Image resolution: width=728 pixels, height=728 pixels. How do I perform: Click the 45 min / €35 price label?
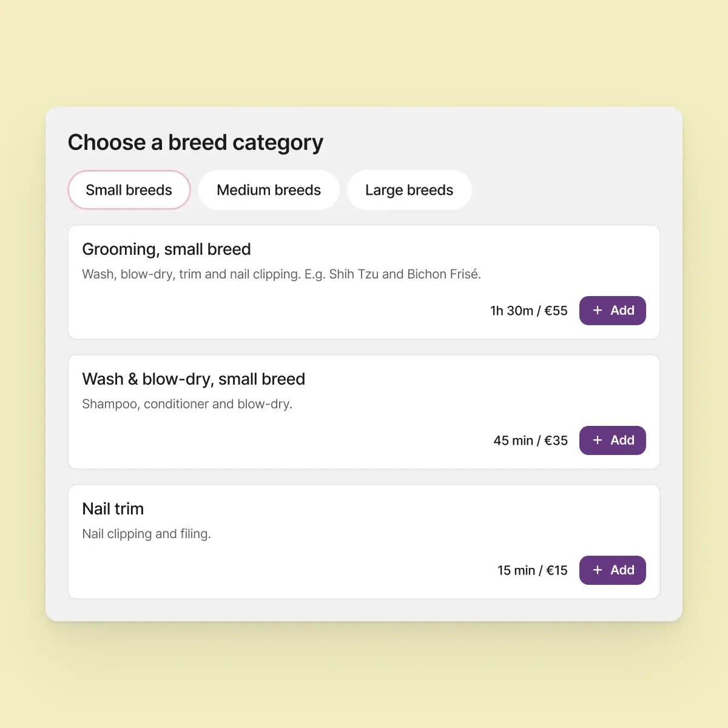point(531,440)
